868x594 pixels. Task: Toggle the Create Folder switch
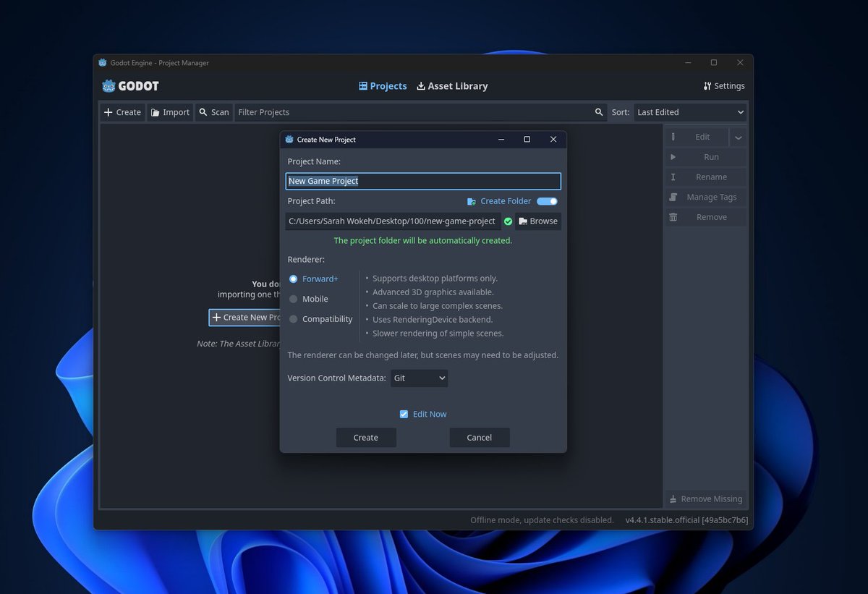coord(548,201)
